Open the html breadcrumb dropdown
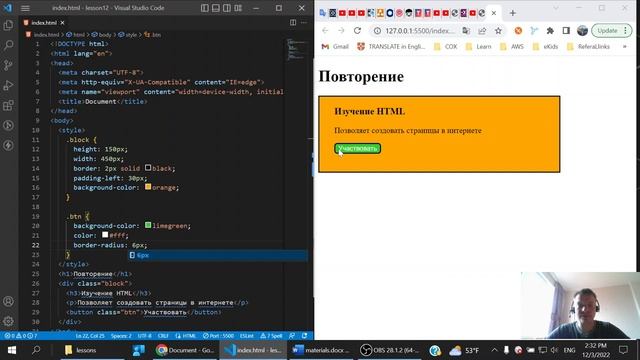 (x=76, y=35)
